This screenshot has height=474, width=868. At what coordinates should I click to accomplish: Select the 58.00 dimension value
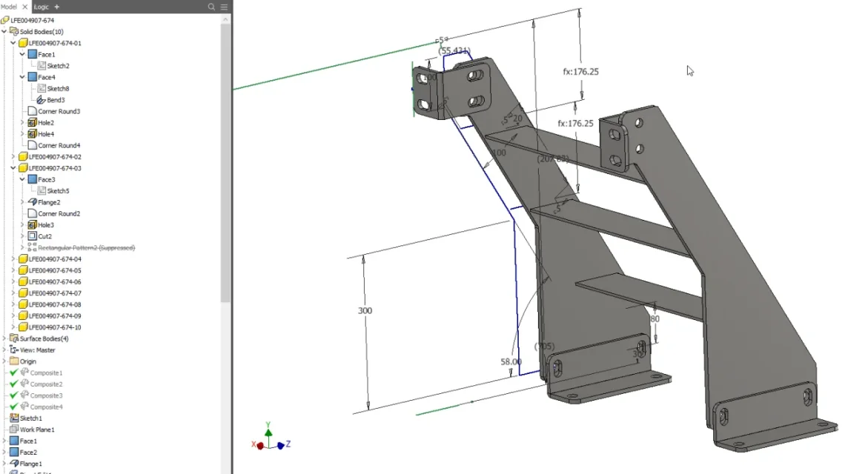(x=511, y=361)
